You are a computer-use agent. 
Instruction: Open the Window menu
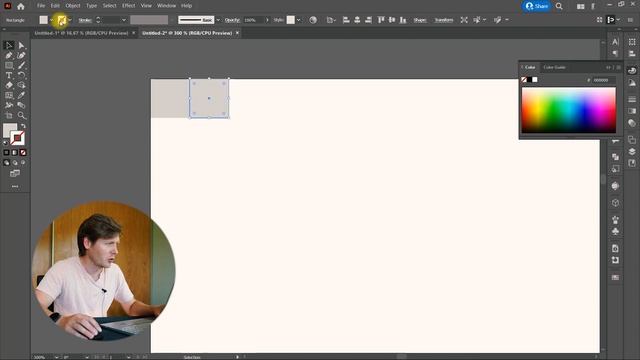pos(167,6)
